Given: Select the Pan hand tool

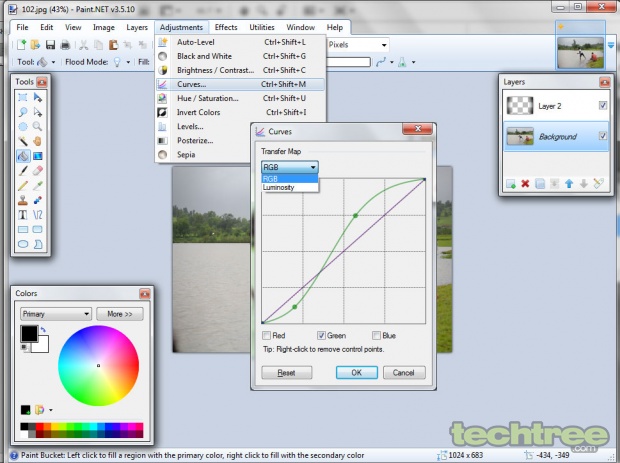Looking at the screenshot, I should pyautogui.click(x=38, y=141).
